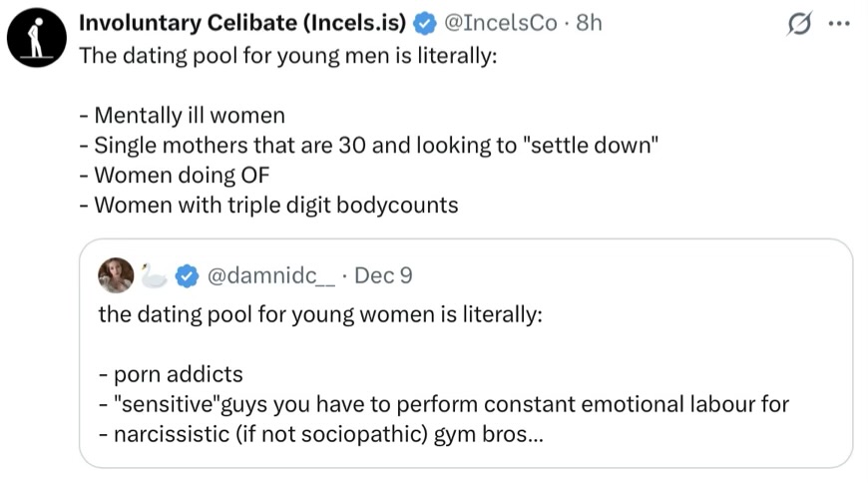This screenshot has height=483, width=868.
Task: Click the "porn addicts" line in quote
Action: (171, 374)
